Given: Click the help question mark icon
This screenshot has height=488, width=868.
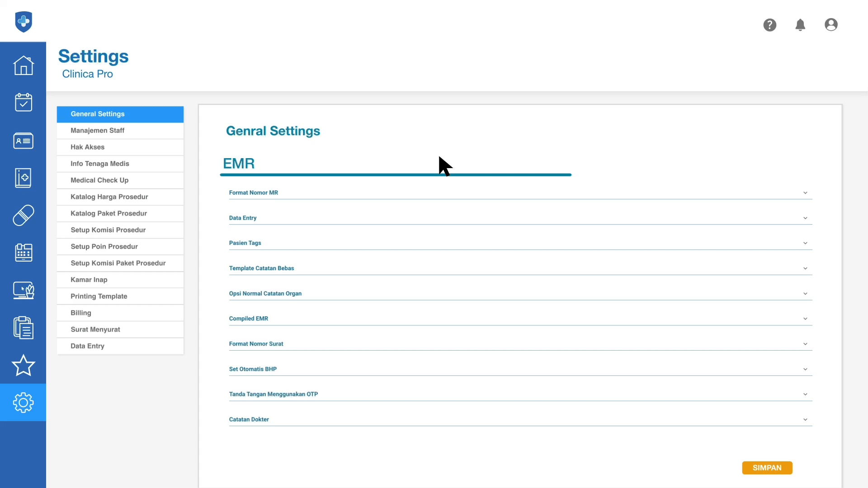Looking at the screenshot, I should coord(769,25).
